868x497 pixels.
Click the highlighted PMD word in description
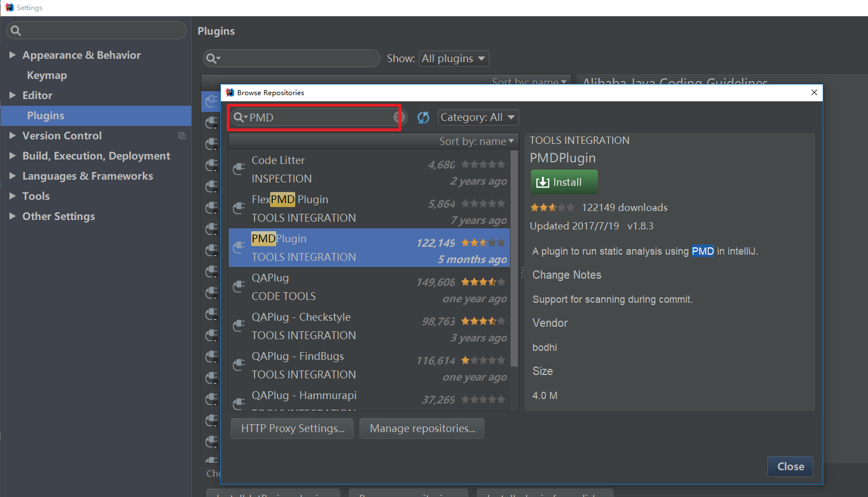[703, 251]
